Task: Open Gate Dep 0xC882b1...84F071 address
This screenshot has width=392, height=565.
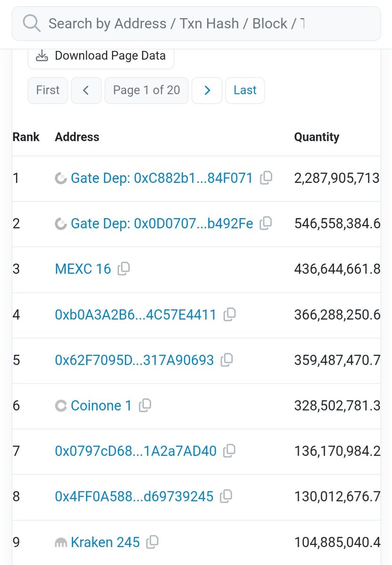Action: pyautogui.click(x=162, y=178)
